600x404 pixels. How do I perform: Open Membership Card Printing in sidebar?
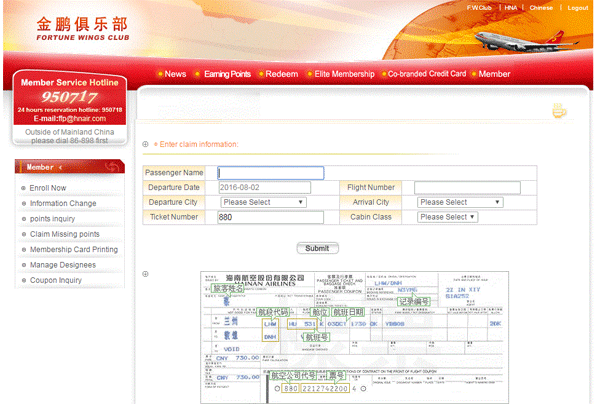(74, 249)
